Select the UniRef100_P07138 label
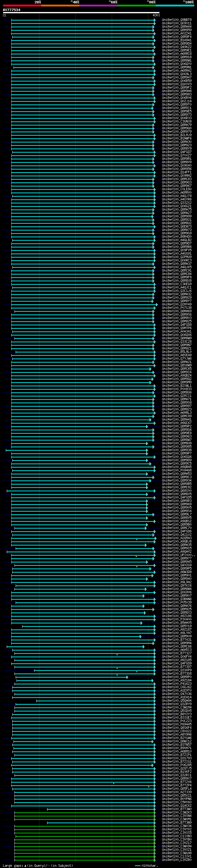The height and width of the screenshot is (868, 197). 176,308
